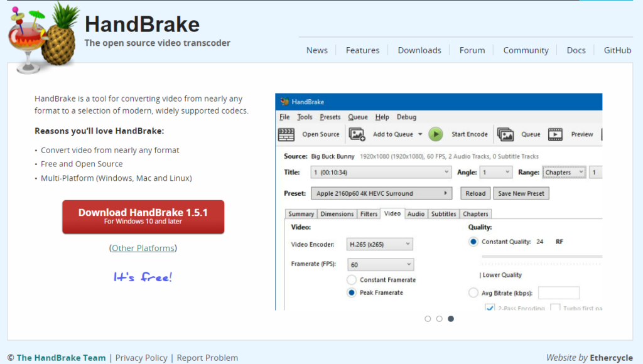Go to the Downloads page

click(x=419, y=50)
